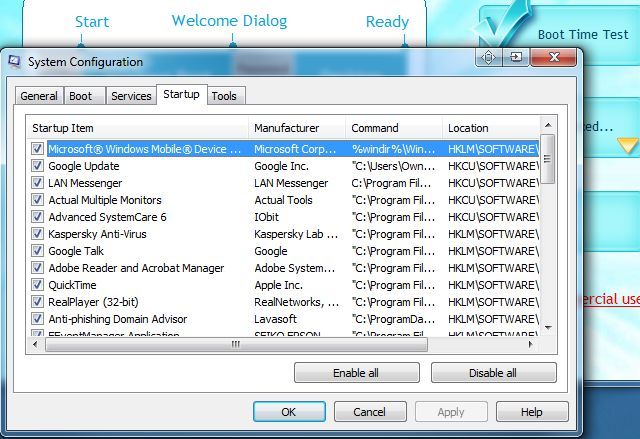Image resolution: width=640 pixels, height=439 pixels.
Task: Uncheck Microsoft Windows Mobile Device startup item
Action: click(x=37, y=149)
